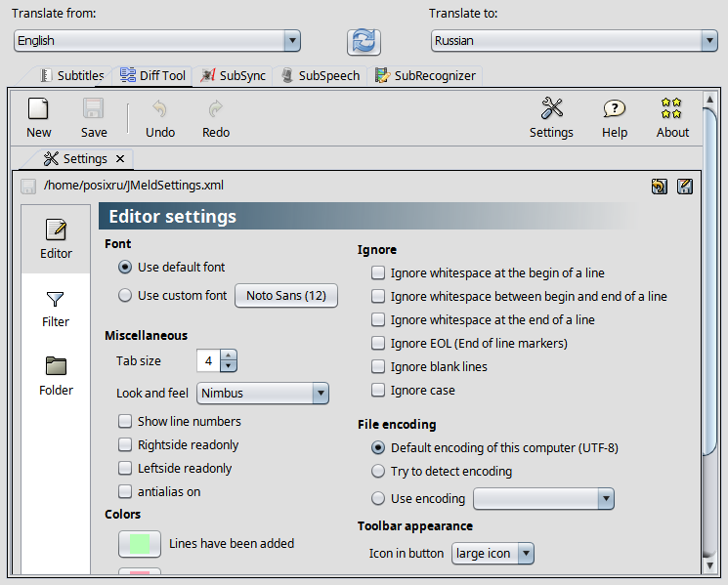Click the vertical scrollbar down arrow
The width and height of the screenshot is (728, 585).
709,565
